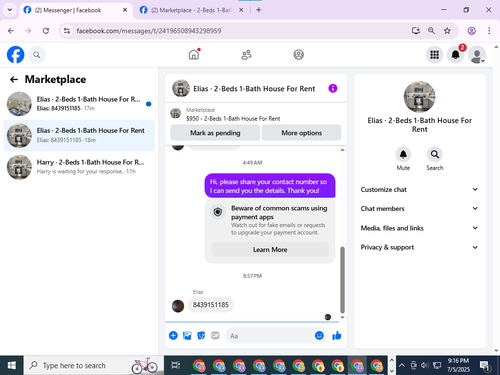Image resolution: width=500 pixels, height=375 pixels.
Task: Click the address bar URL
Action: [x=149, y=31]
